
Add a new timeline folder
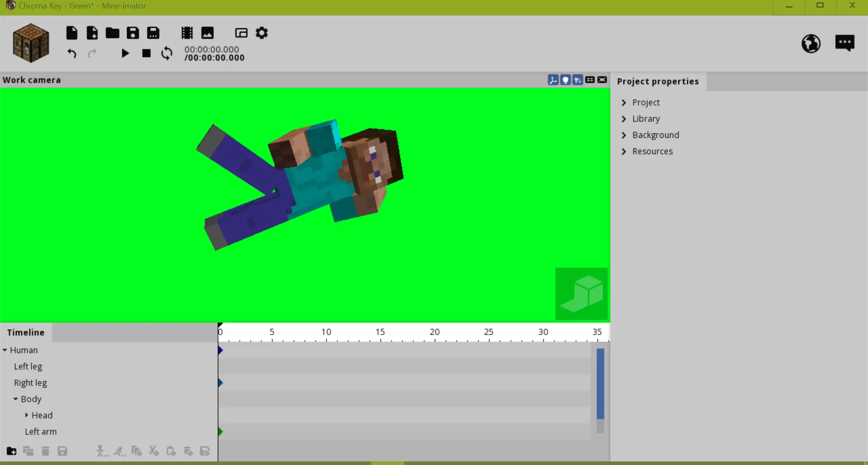point(11,451)
